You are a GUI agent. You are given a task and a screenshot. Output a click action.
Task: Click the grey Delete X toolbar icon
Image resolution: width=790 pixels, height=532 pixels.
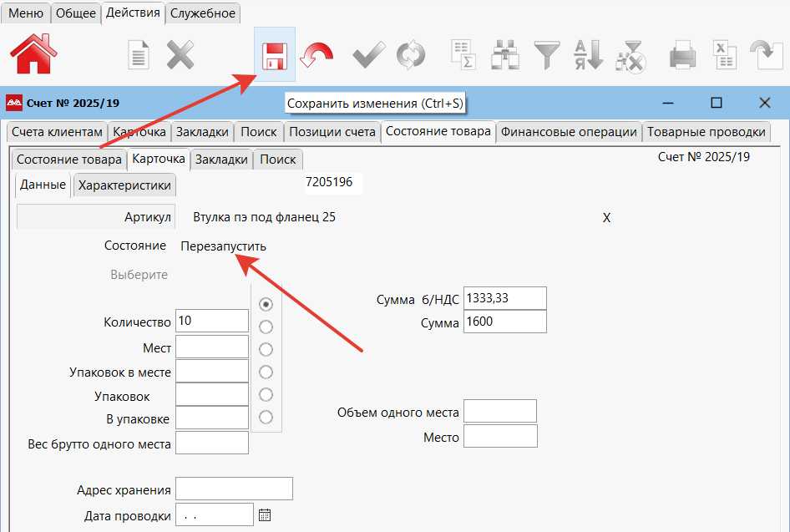pyautogui.click(x=180, y=56)
